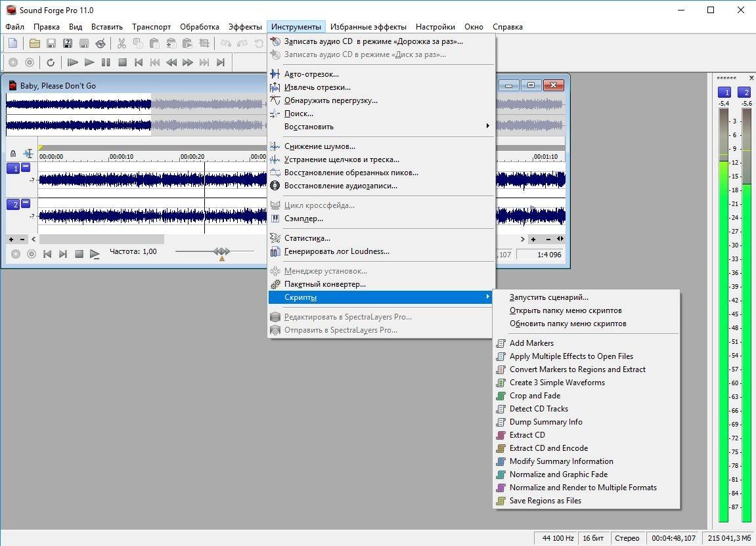Expand the Восстановить submenu

click(382, 127)
